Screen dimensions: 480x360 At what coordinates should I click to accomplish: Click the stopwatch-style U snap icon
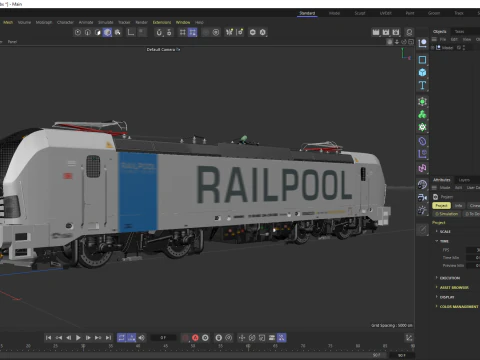pos(159,32)
